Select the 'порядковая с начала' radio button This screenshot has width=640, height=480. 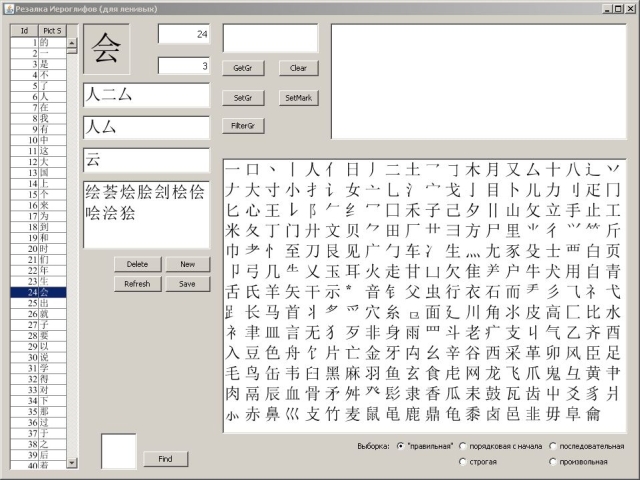(x=462, y=446)
